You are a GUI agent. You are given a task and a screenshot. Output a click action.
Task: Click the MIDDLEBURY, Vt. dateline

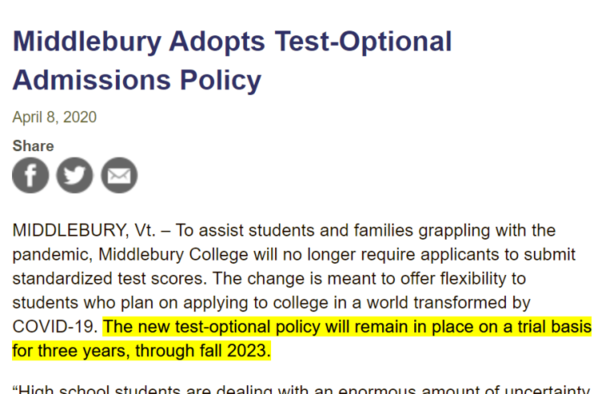[84, 230]
